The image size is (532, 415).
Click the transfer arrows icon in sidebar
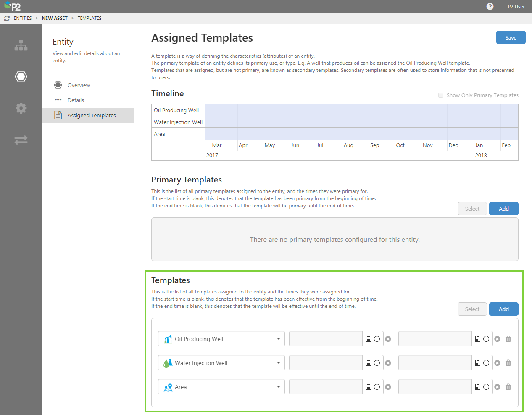point(21,140)
